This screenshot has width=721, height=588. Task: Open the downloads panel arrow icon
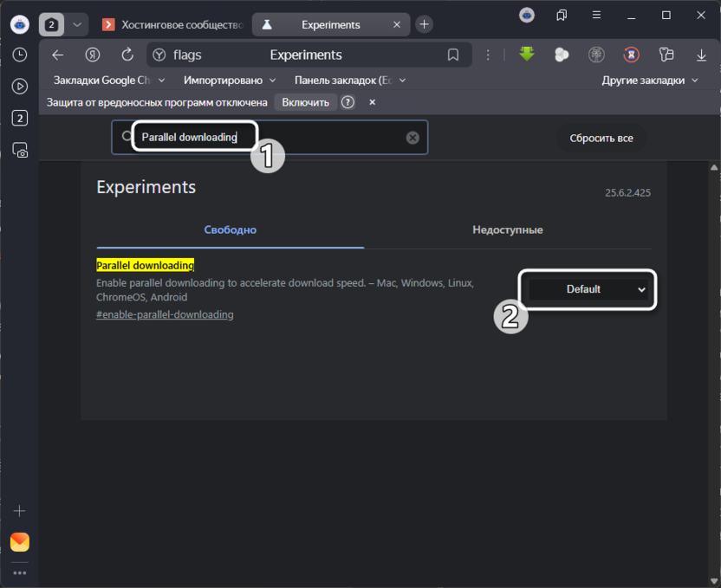[701, 55]
